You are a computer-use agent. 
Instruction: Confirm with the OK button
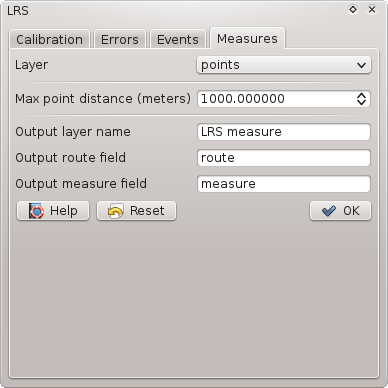340,211
